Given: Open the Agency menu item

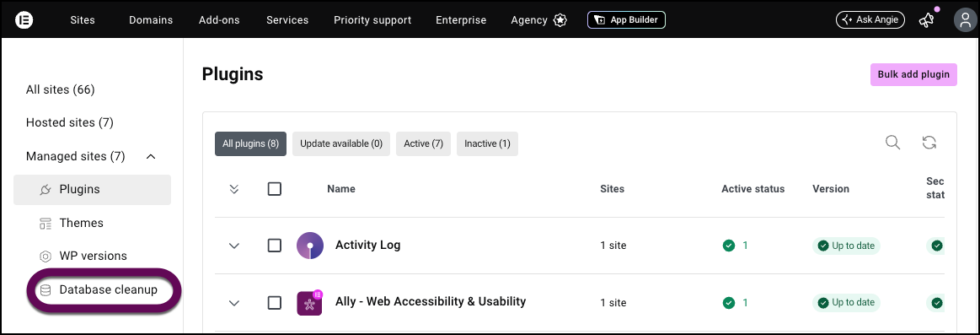Looking at the screenshot, I should (528, 20).
